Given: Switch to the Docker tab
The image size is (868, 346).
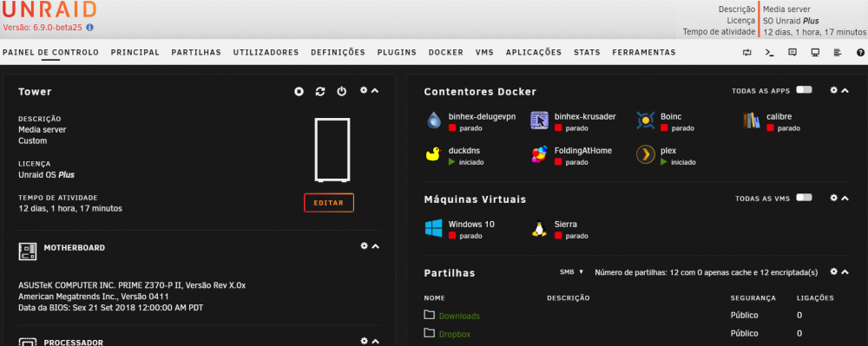Looking at the screenshot, I should click(x=446, y=53).
